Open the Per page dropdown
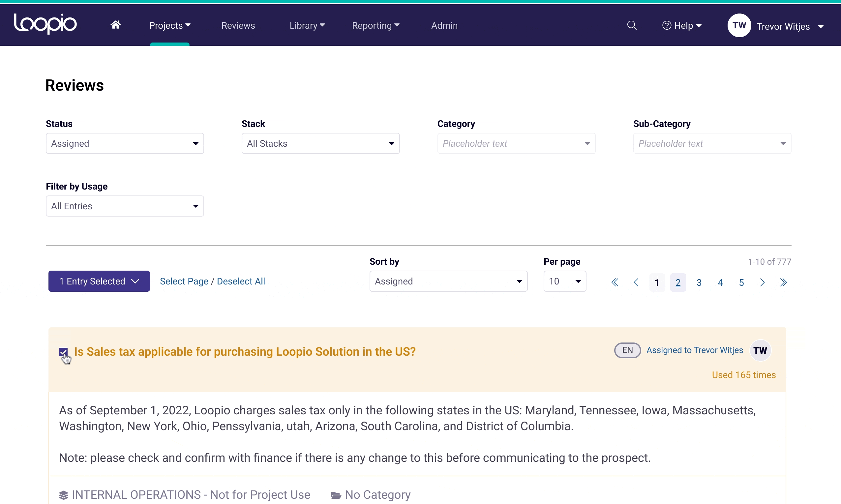 tap(564, 281)
